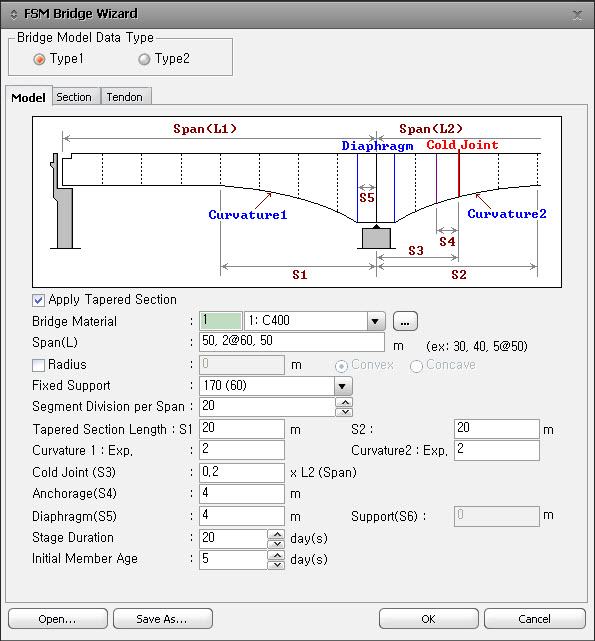Click the Open... button
The height and width of the screenshot is (641, 595).
(x=58, y=619)
